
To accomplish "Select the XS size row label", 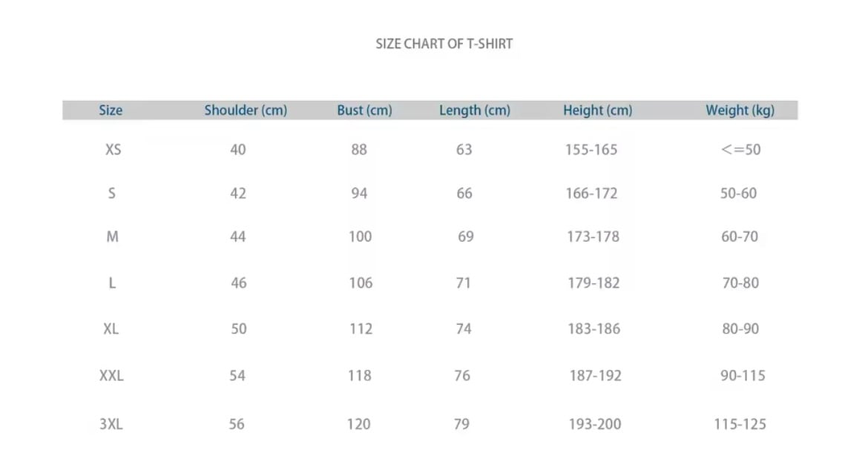I will [113, 150].
